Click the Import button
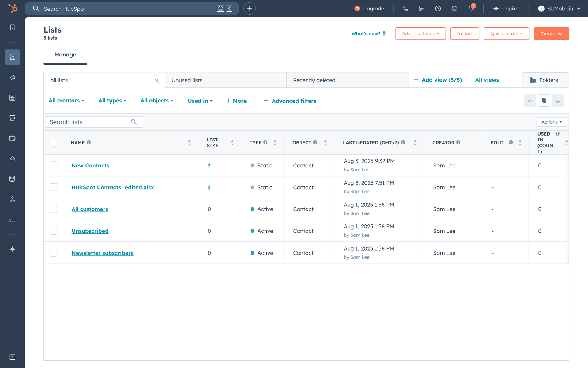 [465, 33]
